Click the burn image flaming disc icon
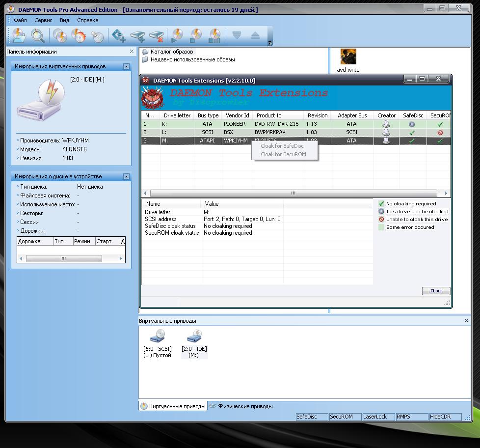This screenshot has width=480, height=448. (x=79, y=35)
